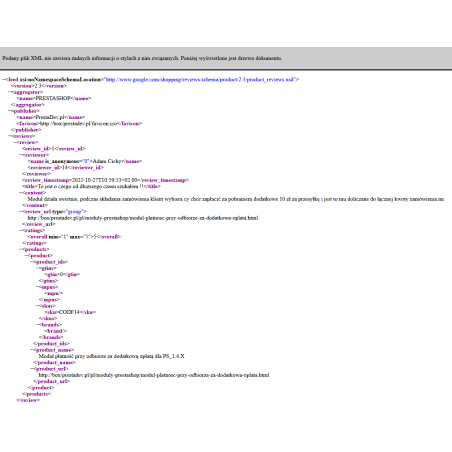Collapse the product_name node
This screenshot has height=452, width=452.
[x=32, y=350]
